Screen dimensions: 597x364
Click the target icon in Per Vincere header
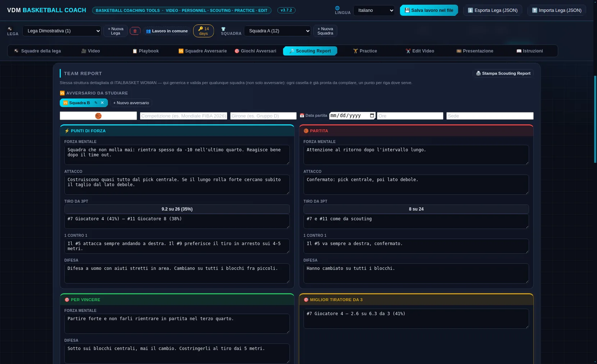(67, 300)
